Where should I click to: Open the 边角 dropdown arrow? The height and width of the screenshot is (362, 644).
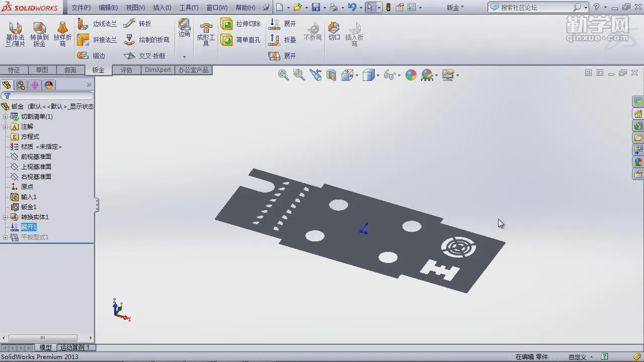click(184, 57)
